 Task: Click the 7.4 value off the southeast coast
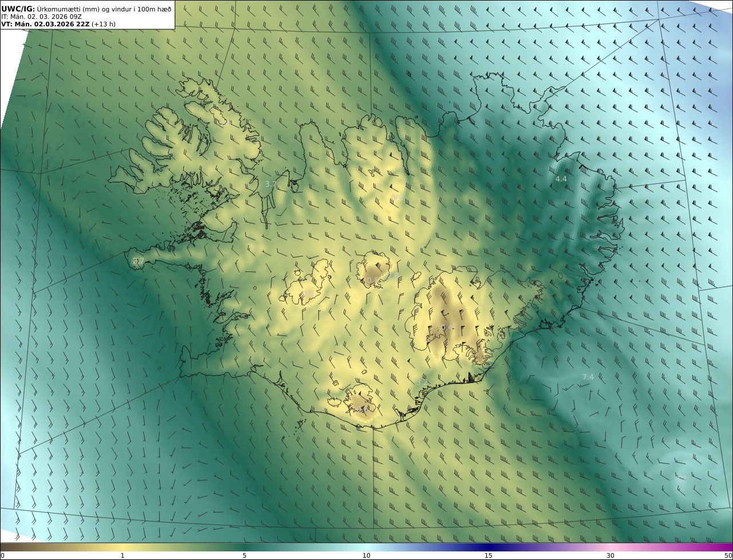588,377
